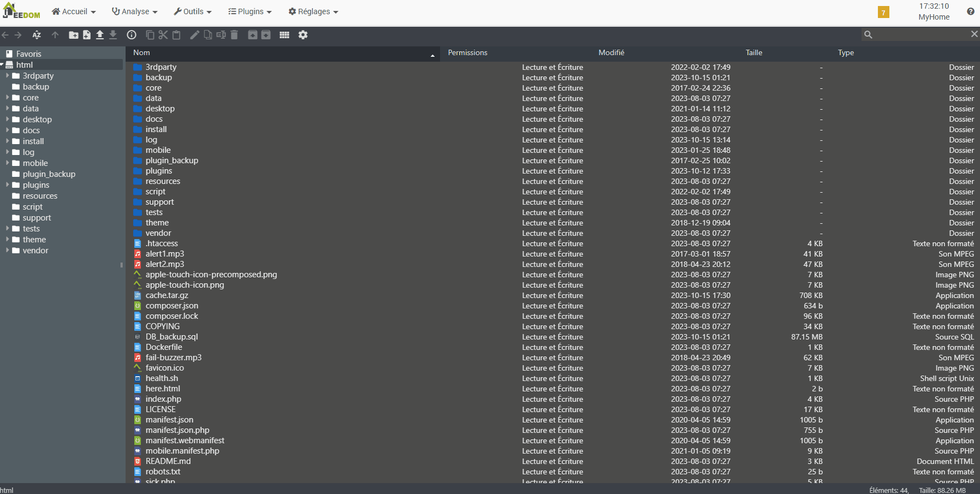The width and height of the screenshot is (980, 494).
Task: Open the Outils menu
Action: pos(193,11)
